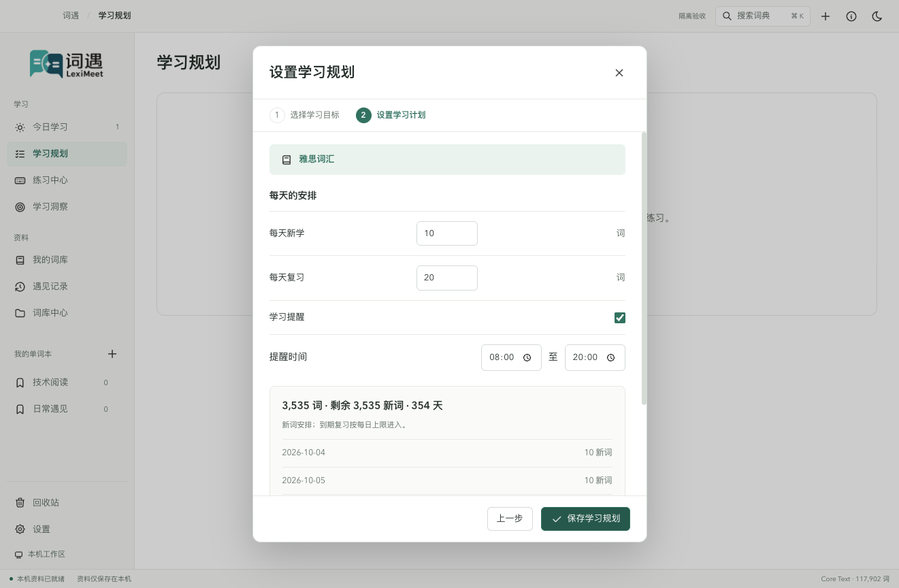This screenshot has width=899, height=588.
Task: Click the top bar plus icon
Action: point(826,16)
